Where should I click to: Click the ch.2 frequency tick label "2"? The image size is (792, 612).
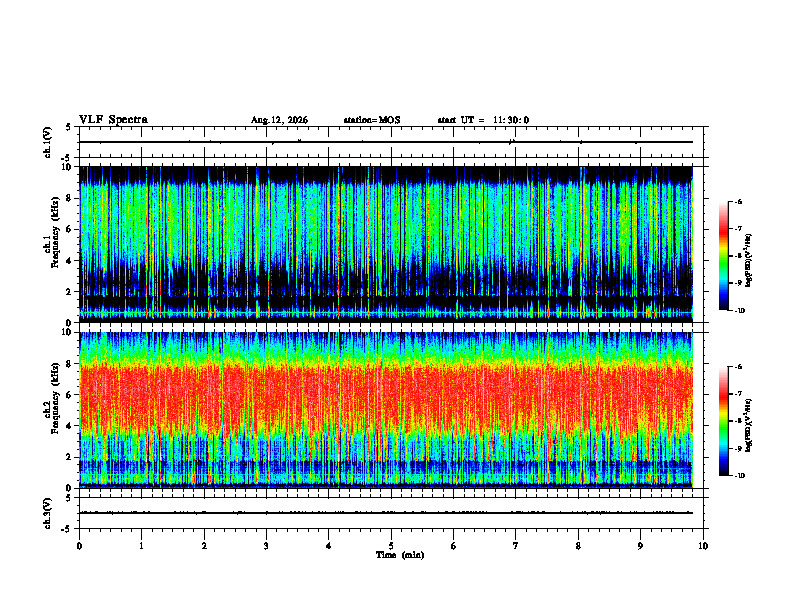(70, 457)
